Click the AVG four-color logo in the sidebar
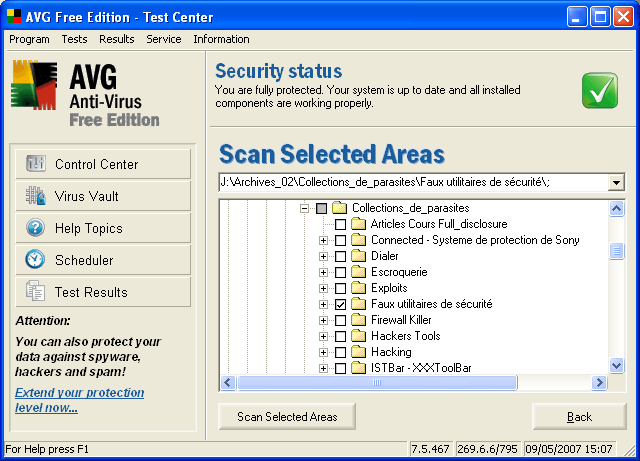640x461 pixels. [x=34, y=85]
